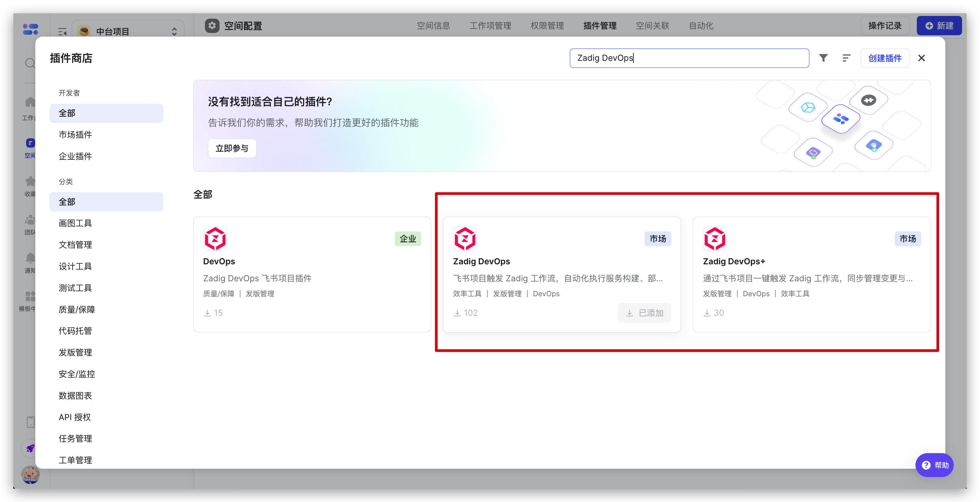
Task: Click the filter funnel icon
Action: (823, 58)
